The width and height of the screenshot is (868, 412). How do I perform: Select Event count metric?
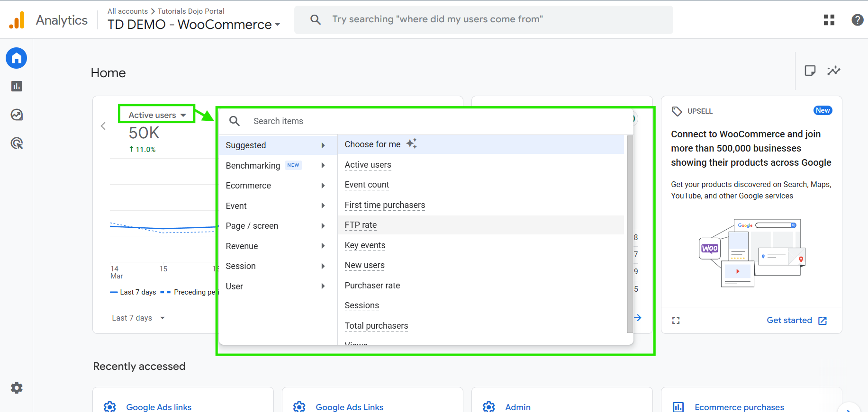[x=367, y=185]
